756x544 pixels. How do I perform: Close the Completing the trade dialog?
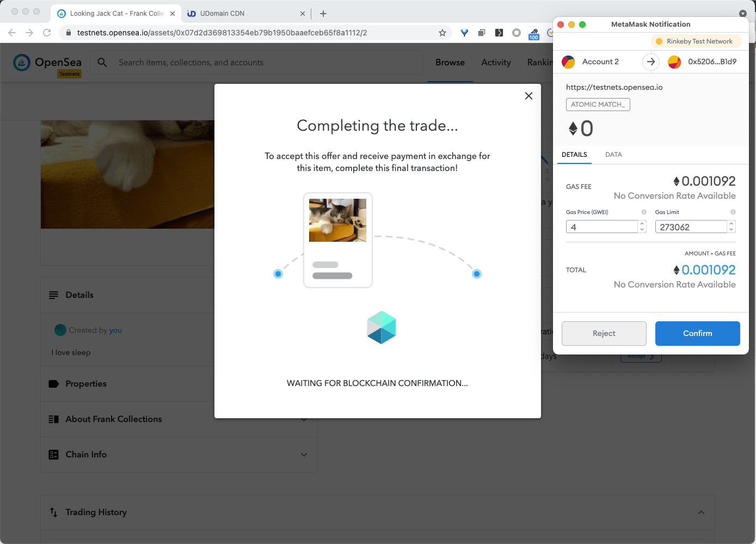(528, 96)
